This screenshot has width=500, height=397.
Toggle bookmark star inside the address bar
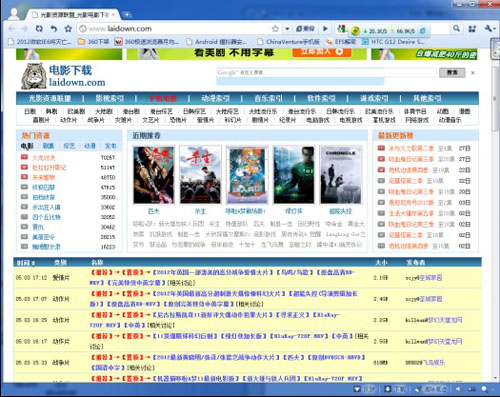(275, 29)
